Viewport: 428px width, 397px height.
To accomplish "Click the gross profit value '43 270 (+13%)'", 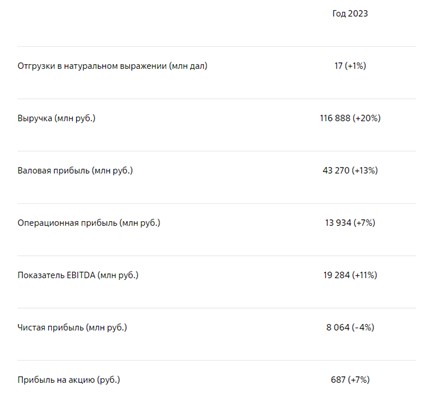I will click(x=350, y=171).
